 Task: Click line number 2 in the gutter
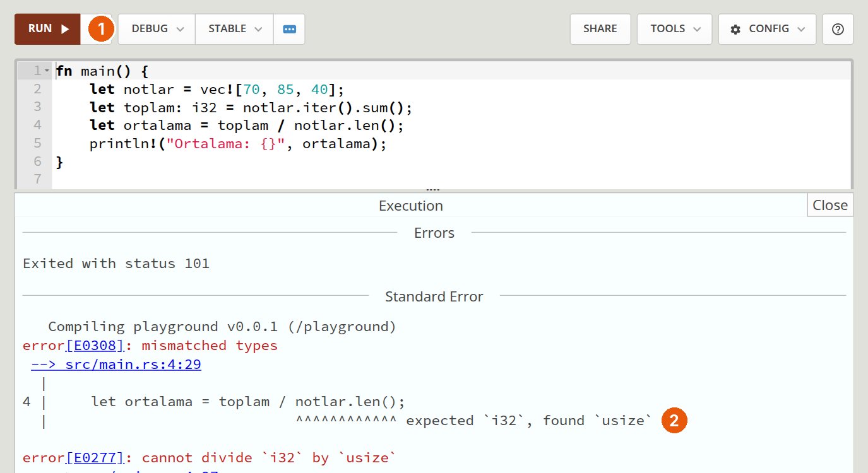pyautogui.click(x=37, y=89)
